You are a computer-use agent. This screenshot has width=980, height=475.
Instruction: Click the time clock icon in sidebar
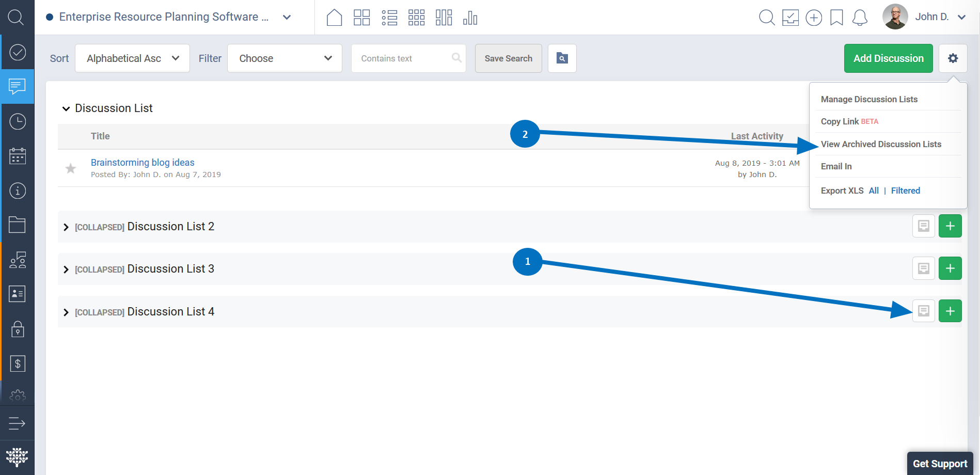[18, 122]
